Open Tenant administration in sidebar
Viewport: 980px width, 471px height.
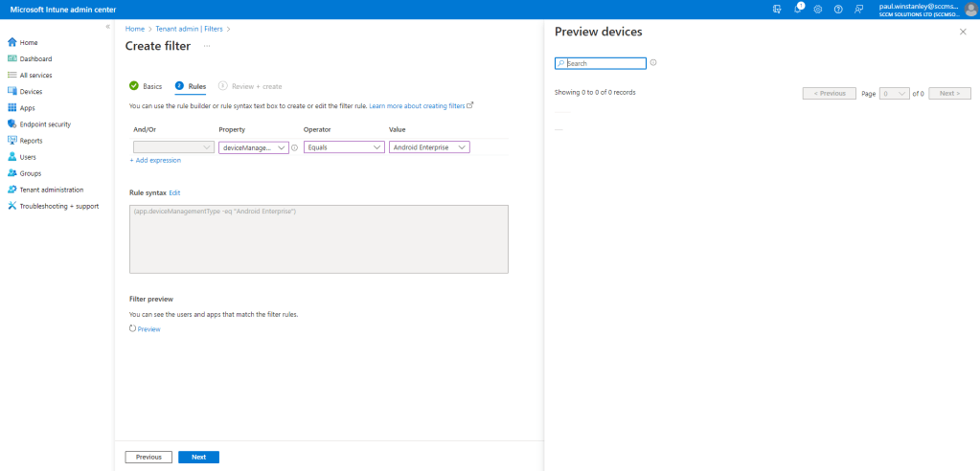[x=51, y=190]
